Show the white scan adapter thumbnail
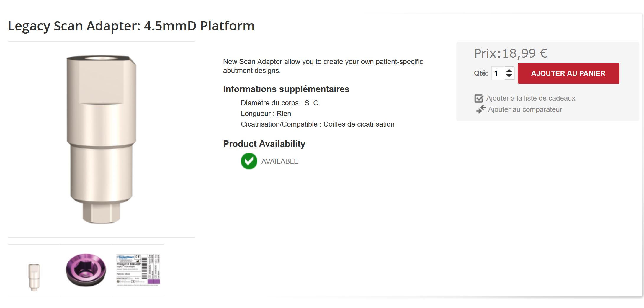644x308 pixels. click(34, 270)
